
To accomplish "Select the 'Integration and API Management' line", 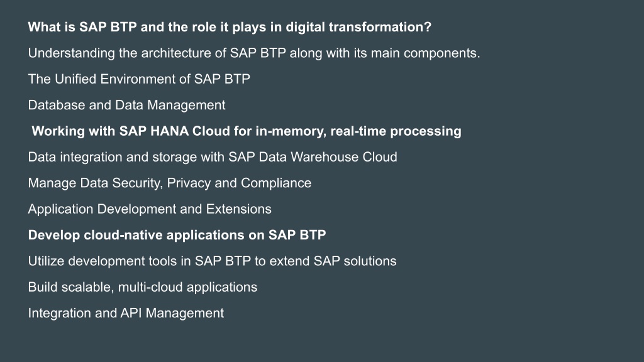I will pos(126,313).
